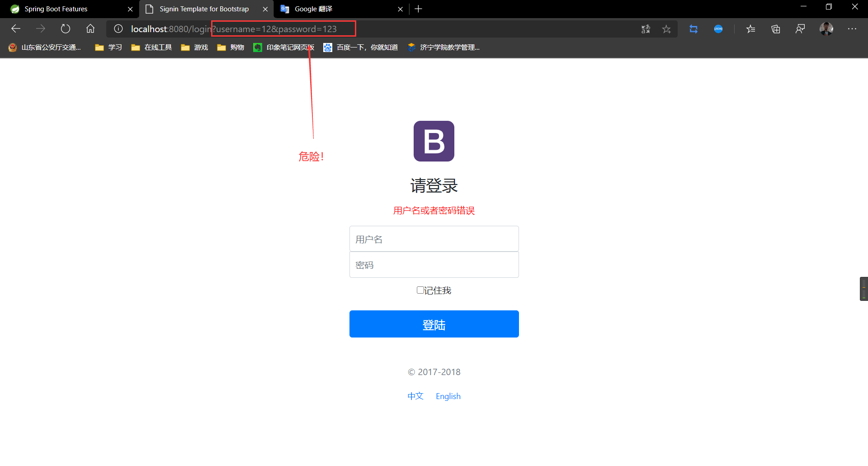Go to the browser home icon
Viewport: 868px width, 466px height.
pos(90,29)
